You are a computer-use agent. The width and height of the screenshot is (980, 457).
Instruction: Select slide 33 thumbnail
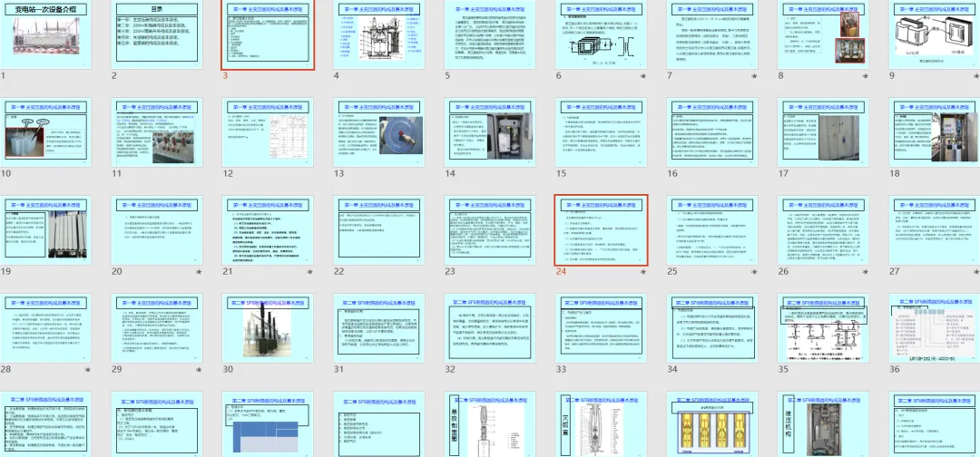602,328
